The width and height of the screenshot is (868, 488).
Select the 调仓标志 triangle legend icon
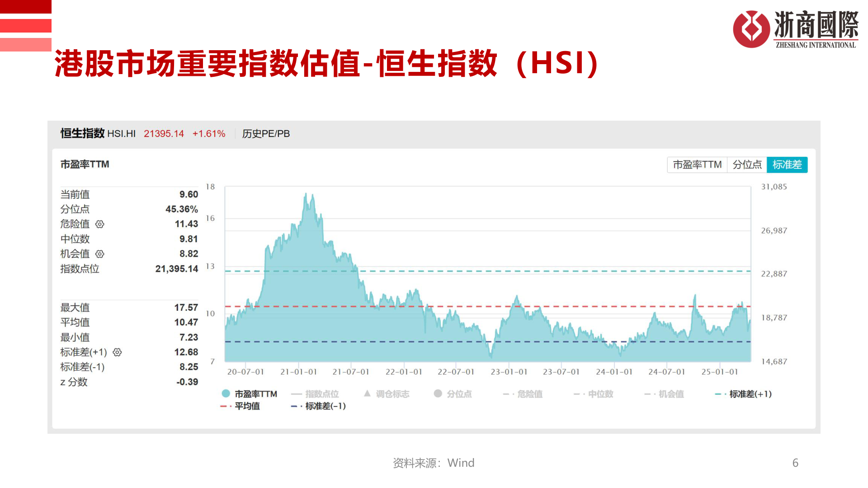point(367,394)
